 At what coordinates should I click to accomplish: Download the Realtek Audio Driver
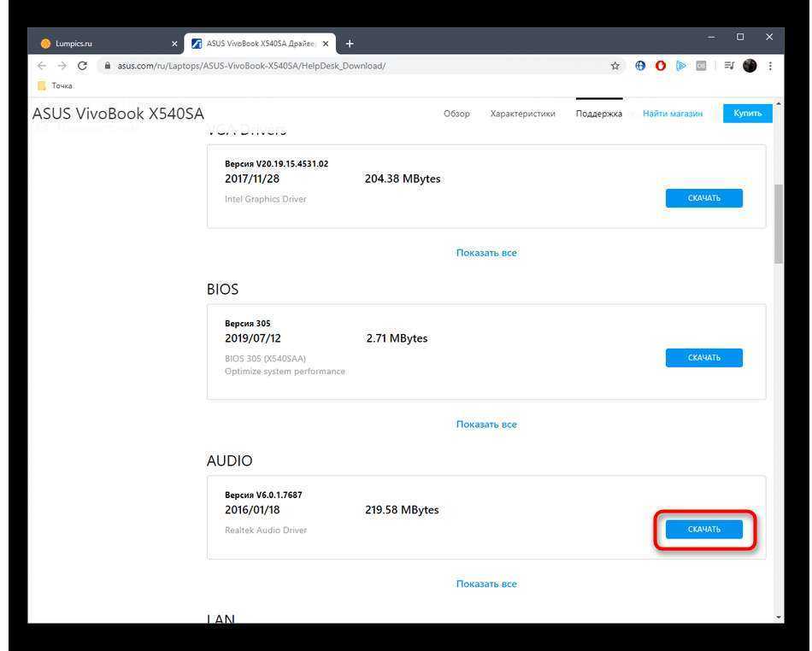(703, 530)
